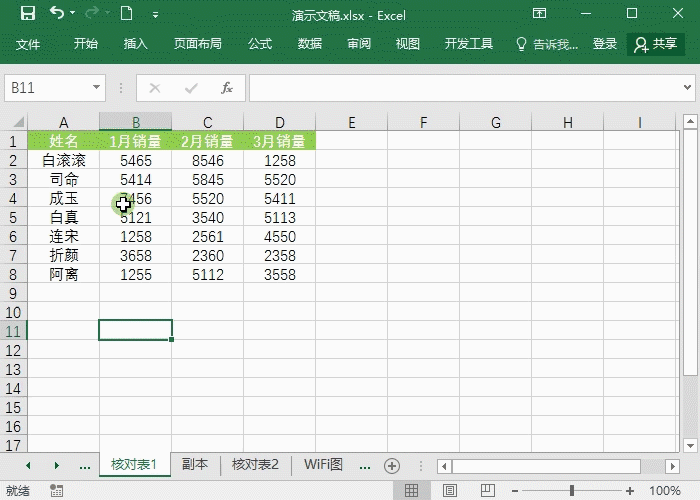
Task: Click the 共享 share button
Action: (656, 44)
